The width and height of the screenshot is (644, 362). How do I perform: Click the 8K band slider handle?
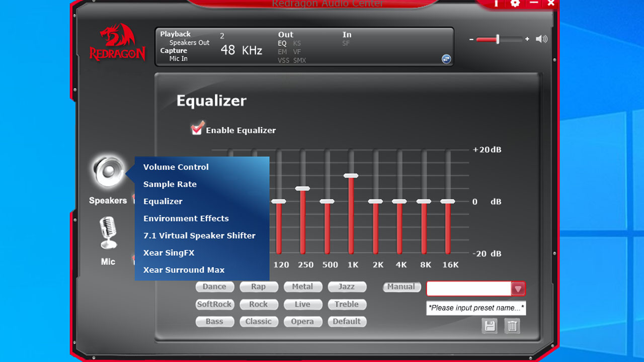pyautogui.click(x=424, y=201)
